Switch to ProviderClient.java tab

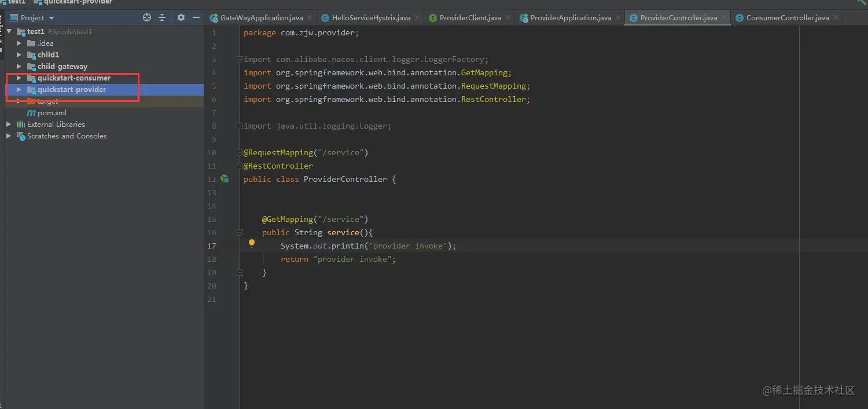tap(470, 18)
